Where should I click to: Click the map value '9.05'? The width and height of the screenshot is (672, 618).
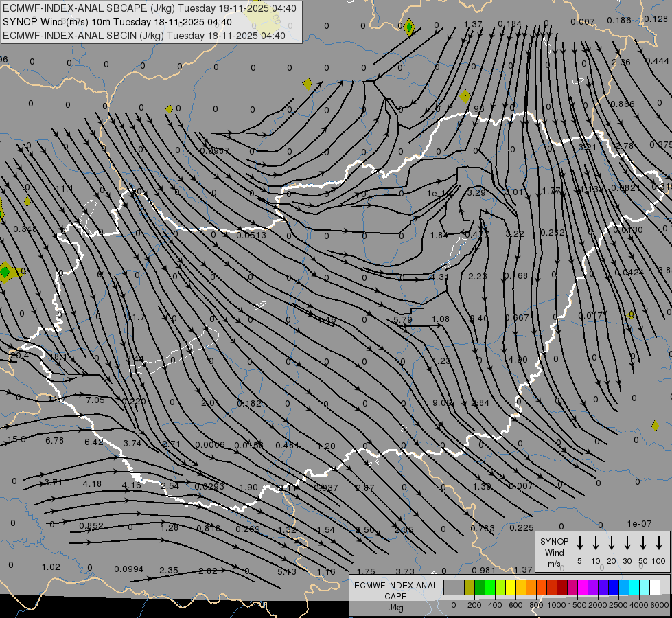click(441, 402)
